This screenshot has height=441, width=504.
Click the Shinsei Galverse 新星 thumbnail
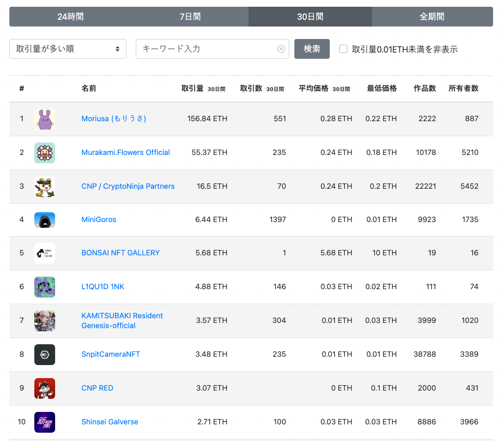45,422
